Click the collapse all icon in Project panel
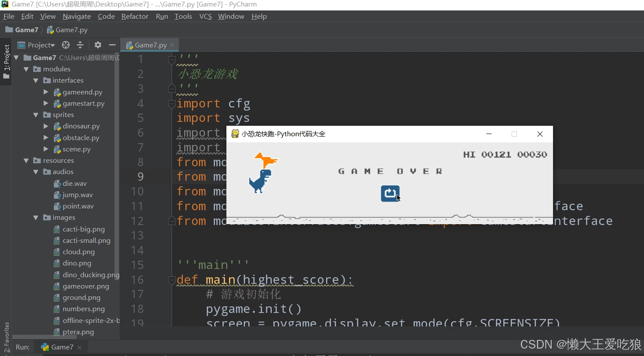The height and width of the screenshot is (356, 644). [80, 45]
